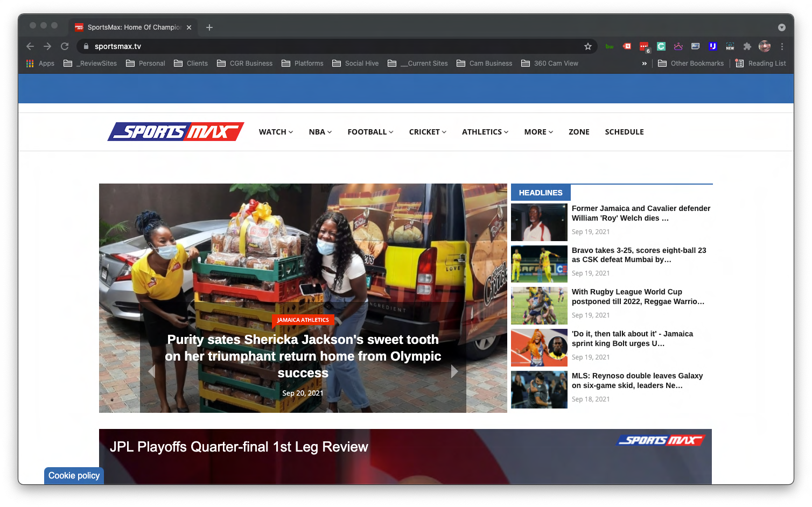Open the ATHLETICS menu dropdown
The image size is (812, 507).
click(484, 132)
